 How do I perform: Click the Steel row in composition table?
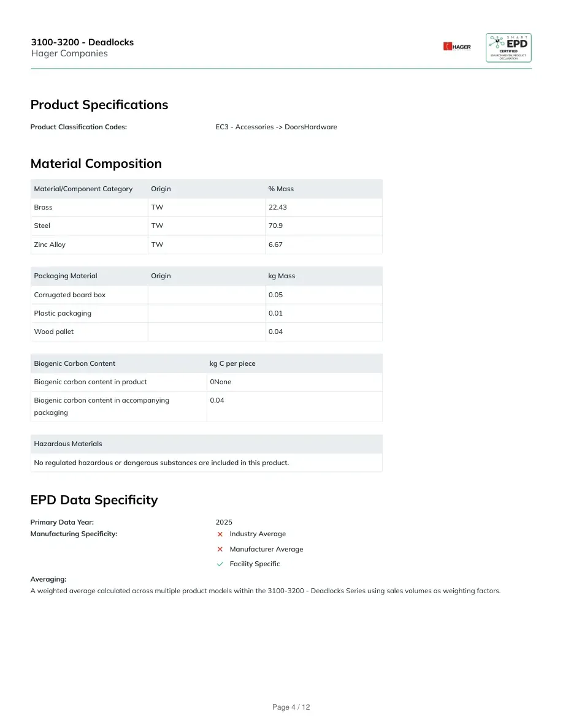206,226
